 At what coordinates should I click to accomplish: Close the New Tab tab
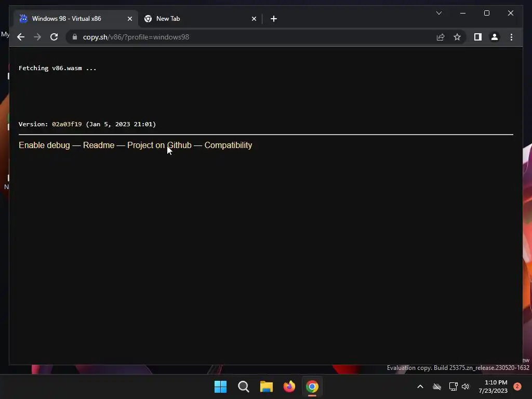coord(254,19)
